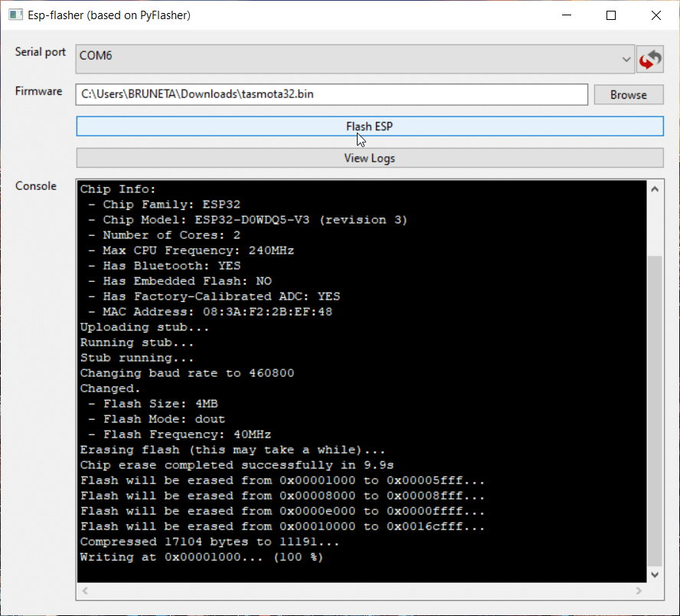This screenshot has height=616, width=680.
Task: Click the MAC Address 08:3A:F2:2B:EF:48 line
Action: (211, 312)
